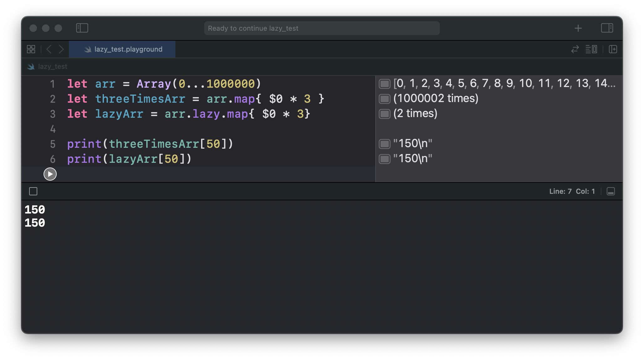Image resolution: width=644 pixels, height=360 pixels.
Task: Open the related items grid icon
Action: pos(31,49)
